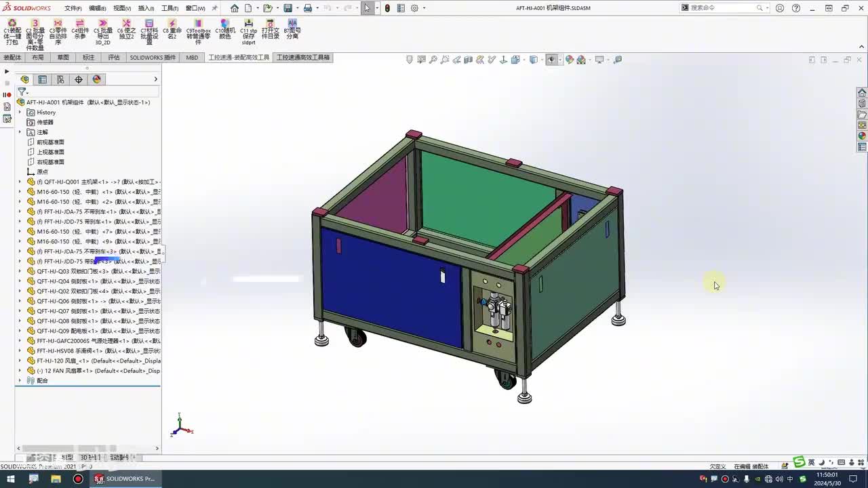
Task: Click C1 assembly one-click pack tool
Action: pos(12,32)
